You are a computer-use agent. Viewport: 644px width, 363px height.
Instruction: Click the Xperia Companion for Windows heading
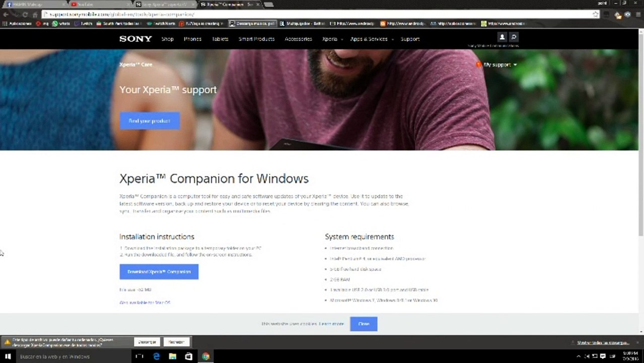(x=214, y=178)
